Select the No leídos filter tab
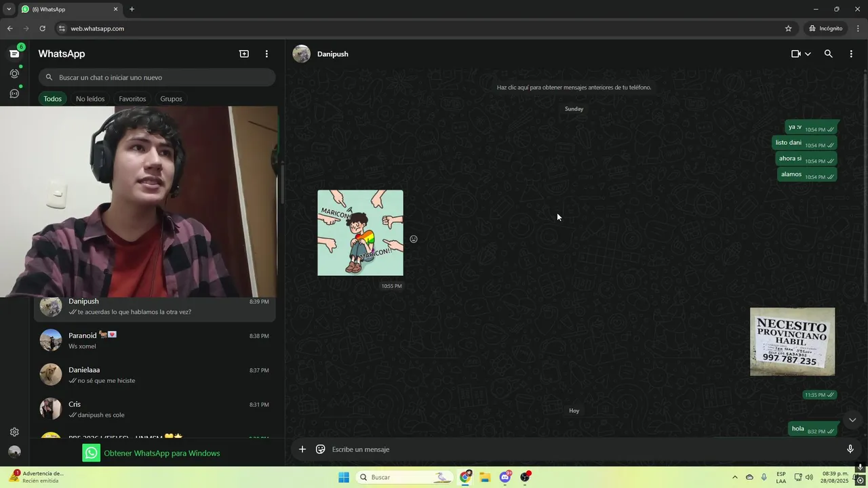This screenshot has width=868, height=488. pyautogui.click(x=90, y=99)
